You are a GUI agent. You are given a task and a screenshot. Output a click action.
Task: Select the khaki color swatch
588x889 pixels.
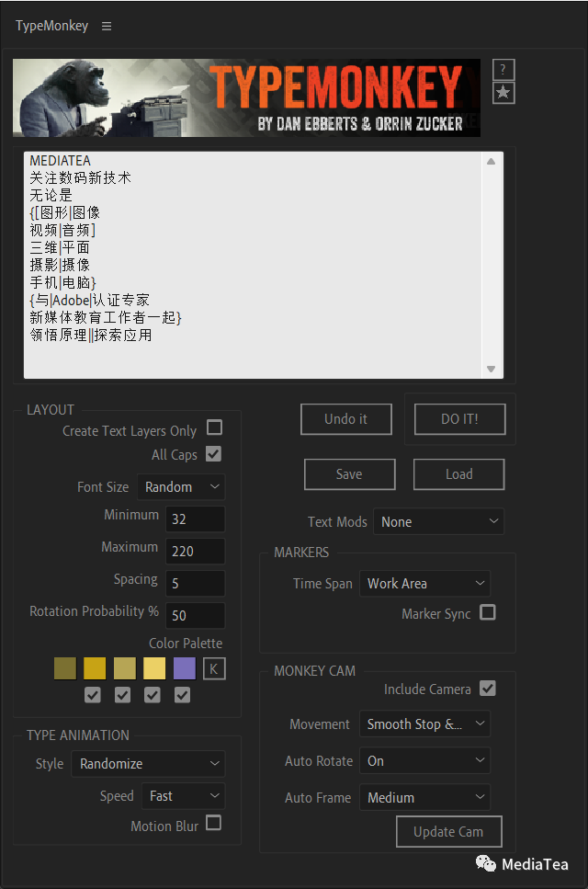[x=125, y=668]
